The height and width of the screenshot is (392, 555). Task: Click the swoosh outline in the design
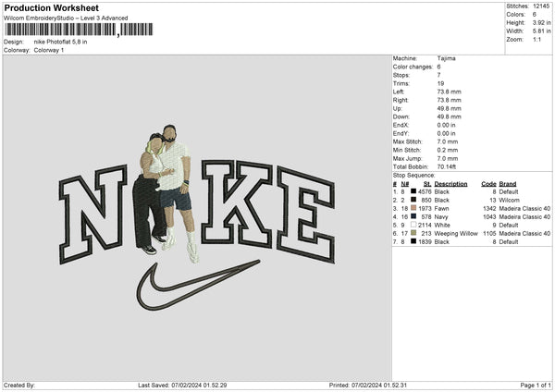pyautogui.click(x=198, y=285)
